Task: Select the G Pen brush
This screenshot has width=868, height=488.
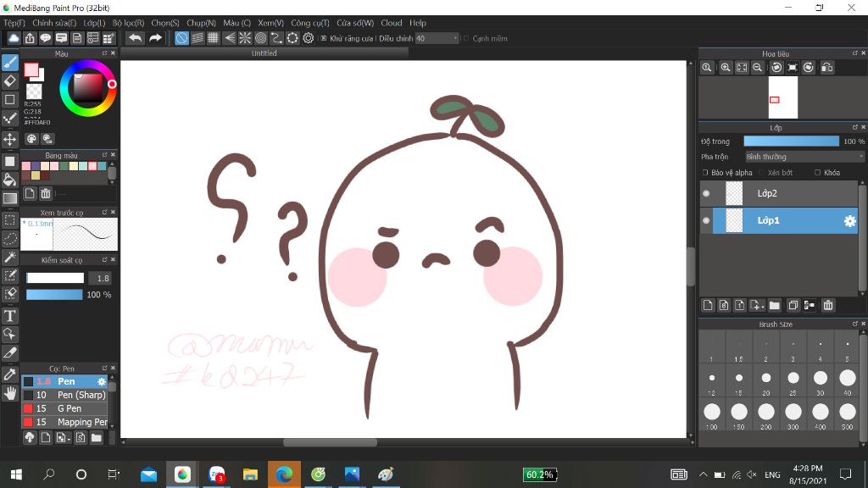Action: [64, 408]
